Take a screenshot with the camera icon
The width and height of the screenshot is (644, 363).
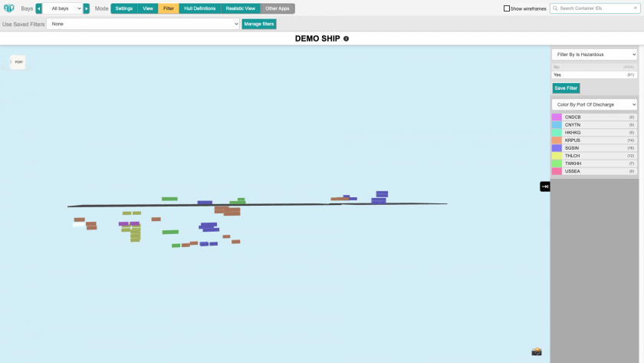coord(537,352)
